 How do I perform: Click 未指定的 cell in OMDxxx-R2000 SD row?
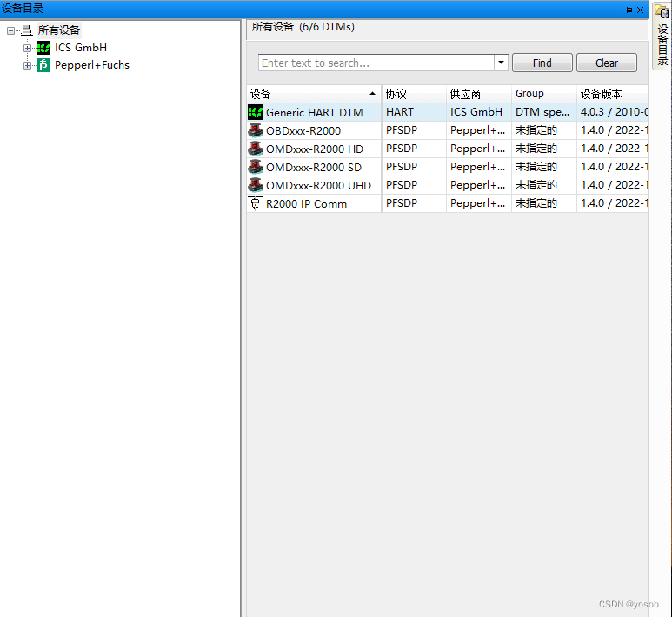(x=544, y=167)
